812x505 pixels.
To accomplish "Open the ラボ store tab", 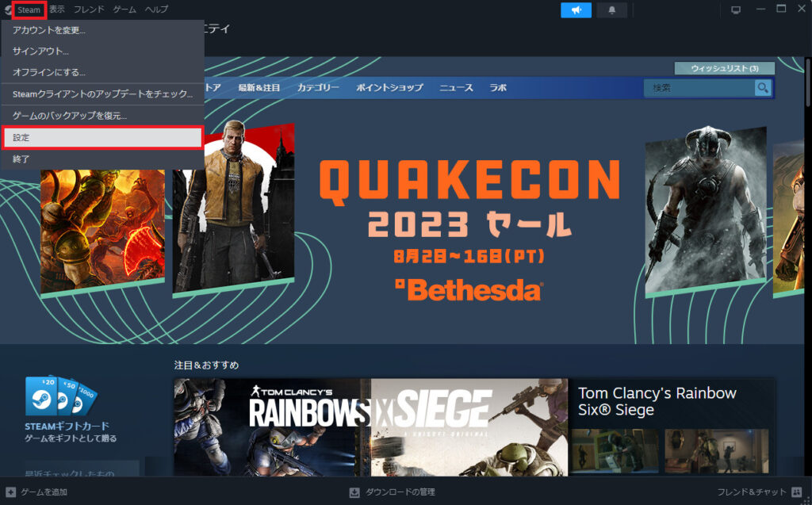I will pyautogui.click(x=498, y=87).
